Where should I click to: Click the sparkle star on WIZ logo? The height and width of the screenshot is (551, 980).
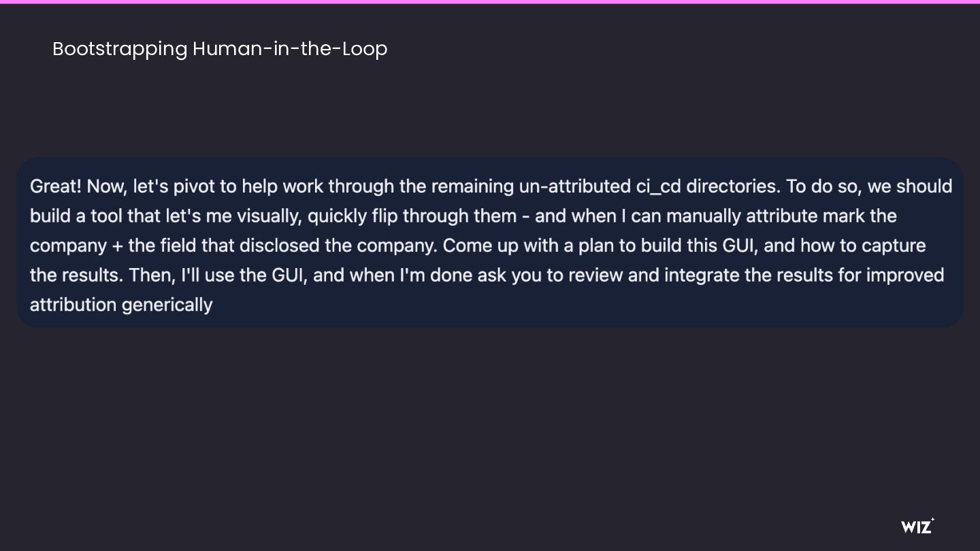coord(932,520)
